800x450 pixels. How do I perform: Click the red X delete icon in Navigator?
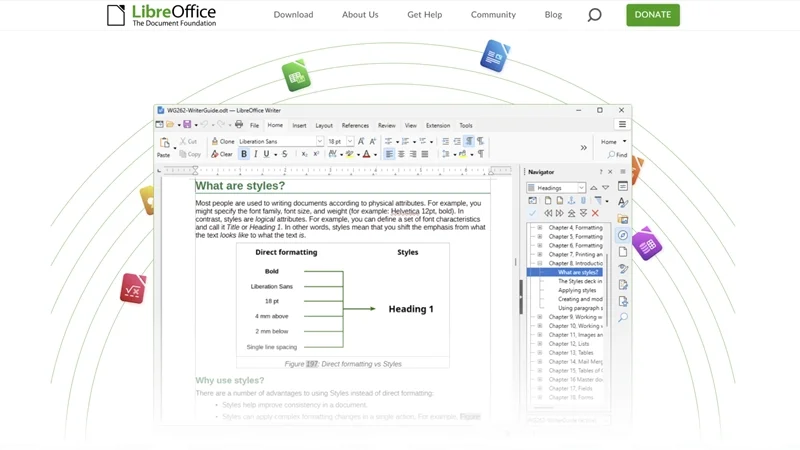[x=595, y=213]
